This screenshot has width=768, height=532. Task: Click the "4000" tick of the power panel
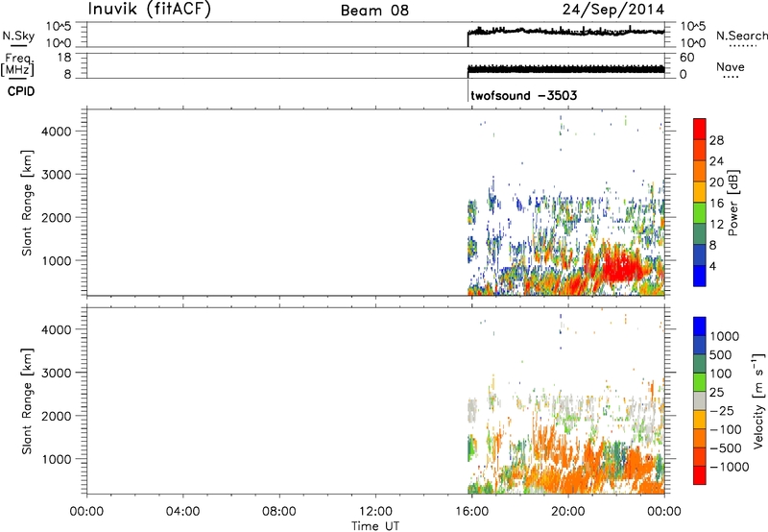57,132
